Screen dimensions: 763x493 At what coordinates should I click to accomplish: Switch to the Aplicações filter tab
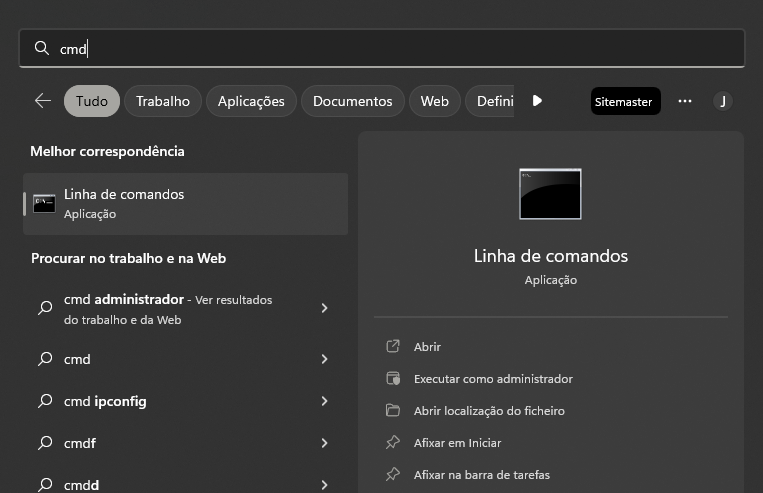(251, 101)
